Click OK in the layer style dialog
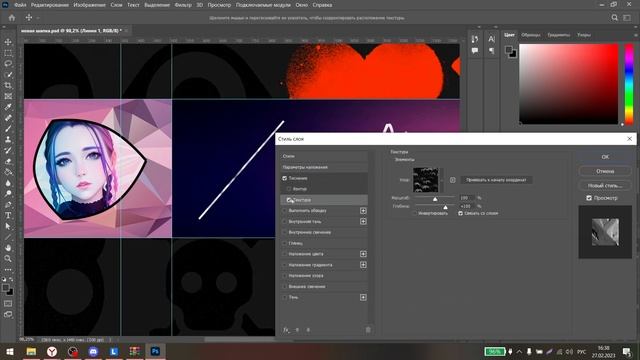640x360 pixels. click(x=605, y=157)
